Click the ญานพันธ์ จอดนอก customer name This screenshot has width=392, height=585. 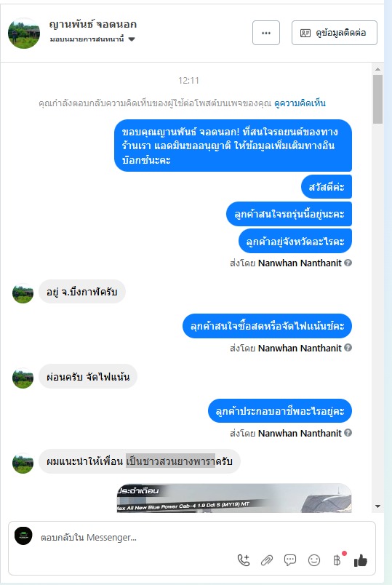[93, 24]
